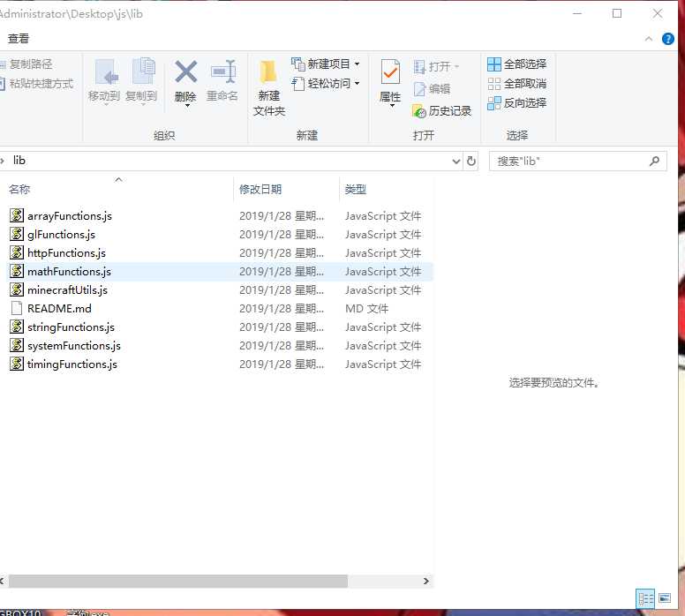Click Select all (全部选择)
685x616 pixels.
tap(516, 64)
